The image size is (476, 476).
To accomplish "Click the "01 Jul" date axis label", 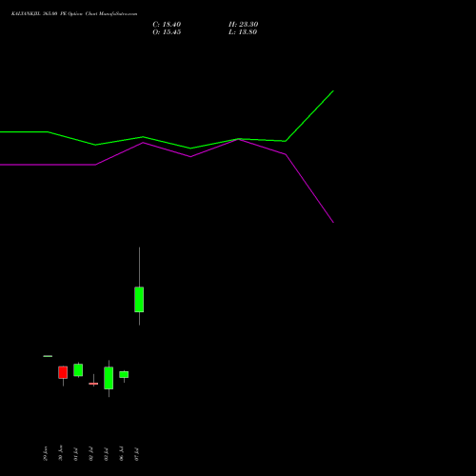I will pyautogui.click(x=76, y=454).
